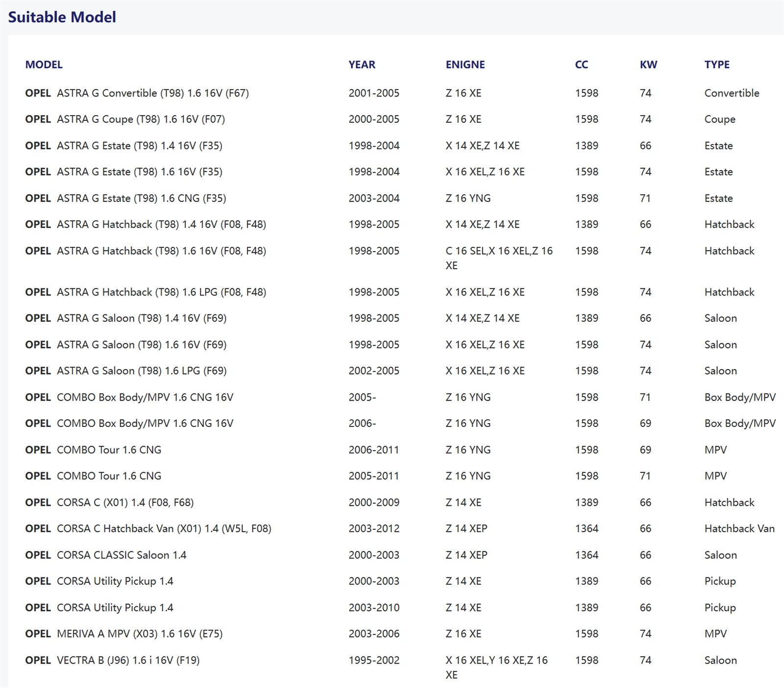The image size is (784, 688).
Task: Click year '2003-2010' of CORSA Utility Pickup
Action: pyautogui.click(x=374, y=608)
